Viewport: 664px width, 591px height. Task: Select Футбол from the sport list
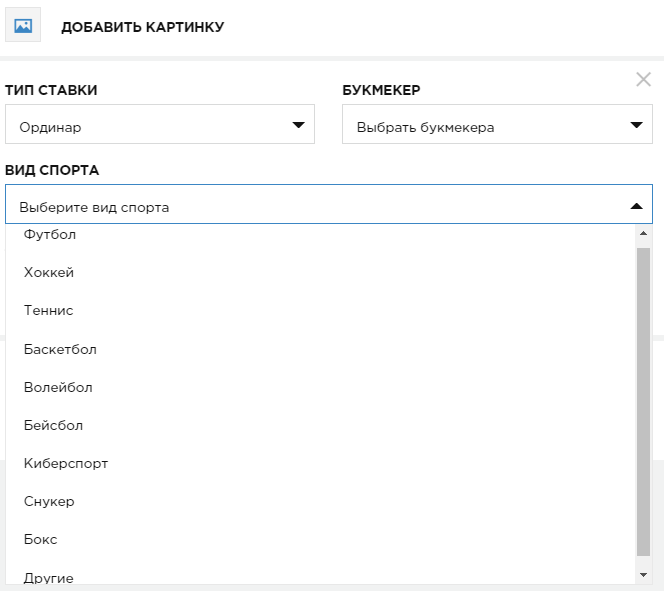coord(321,234)
